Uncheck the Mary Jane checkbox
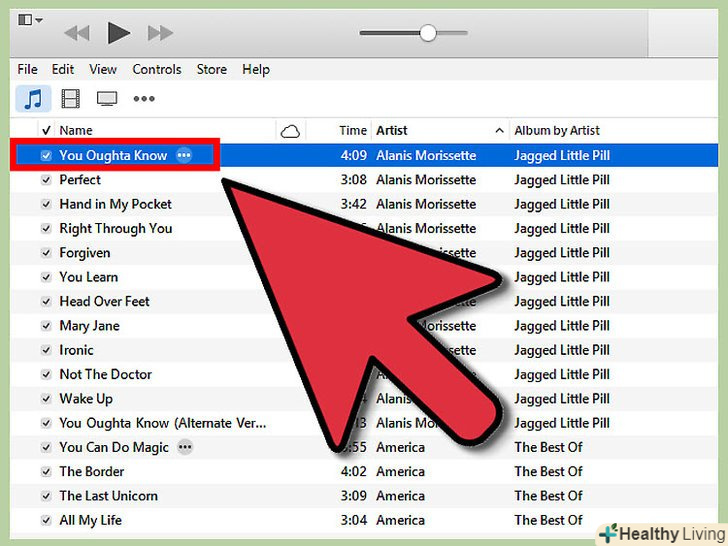The height and width of the screenshot is (546, 728). pyautogui.click(x=46, y=325)
